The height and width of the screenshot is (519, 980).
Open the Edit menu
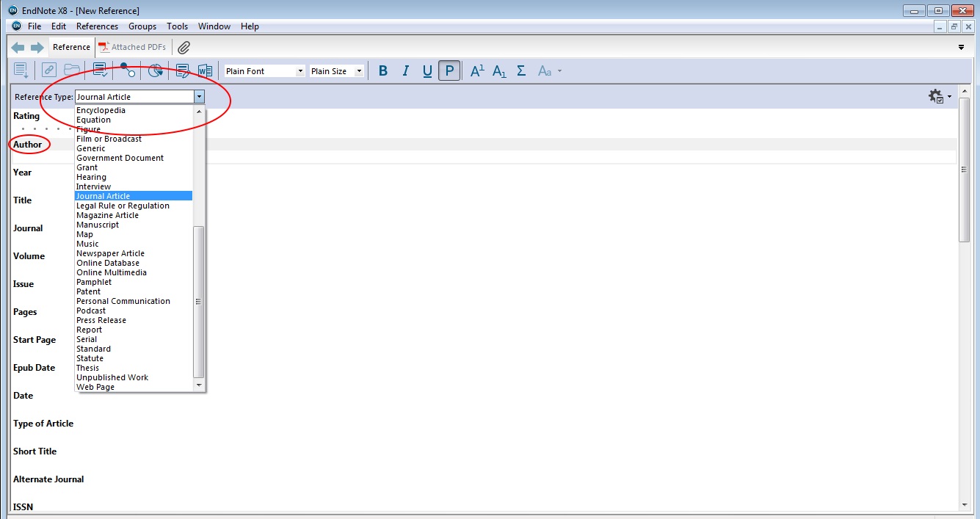coord(59,26)
